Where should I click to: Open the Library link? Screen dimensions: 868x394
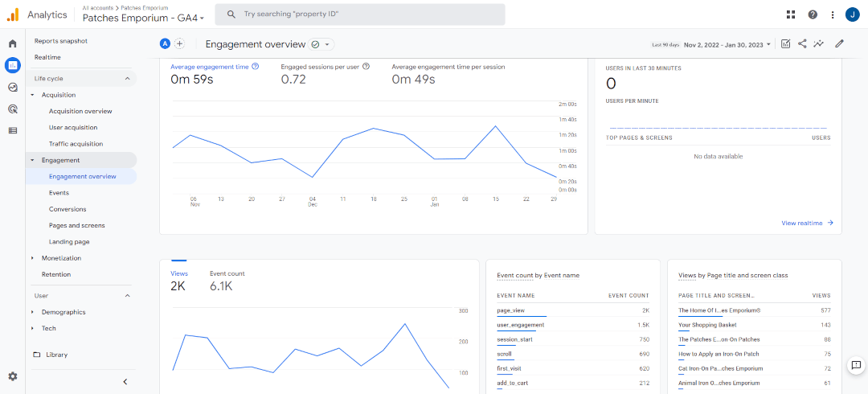(x=57, y=355)
